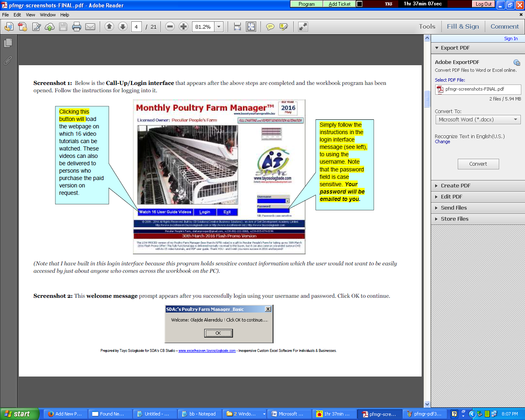Click the excelheaven.tayosolagbade.com link
This screenshot has height=420, width=525.
[207, 351]
